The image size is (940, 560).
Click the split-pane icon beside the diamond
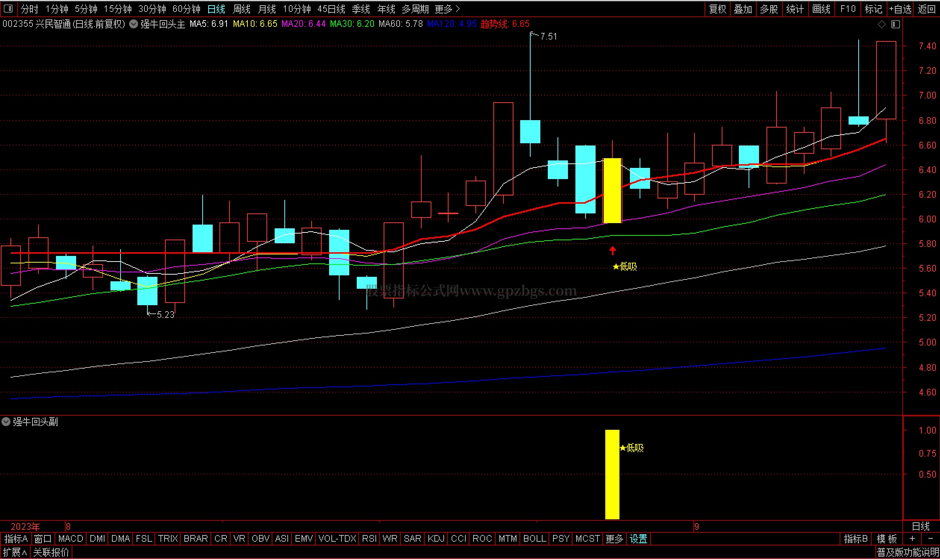(896, 24)
